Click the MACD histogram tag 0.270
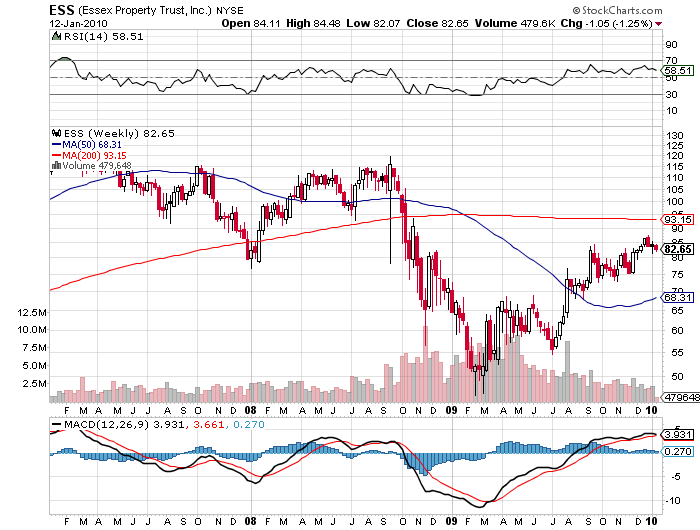This screenshot has height=530, width=700. [678, 452]
